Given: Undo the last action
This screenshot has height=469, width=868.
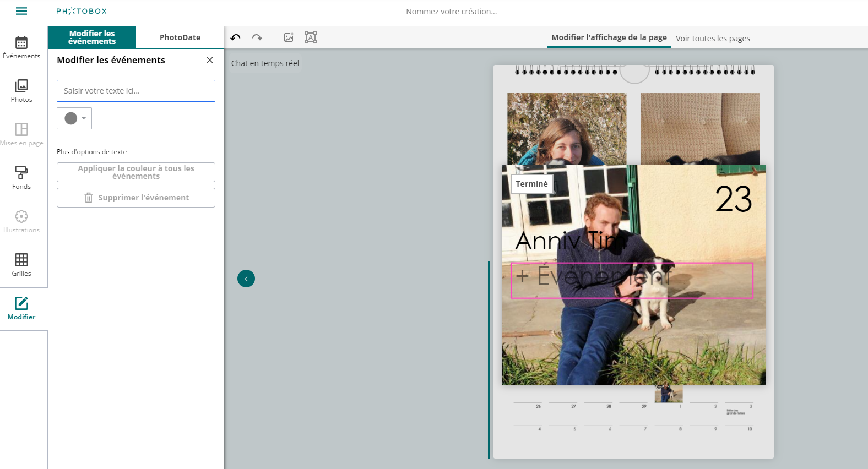Looking at the screenshot, I should pos(236,37).
